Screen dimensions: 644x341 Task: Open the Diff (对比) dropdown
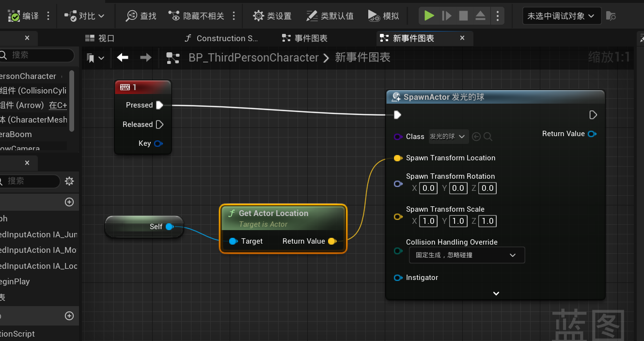pyautogui.click(x=84, y=16)
